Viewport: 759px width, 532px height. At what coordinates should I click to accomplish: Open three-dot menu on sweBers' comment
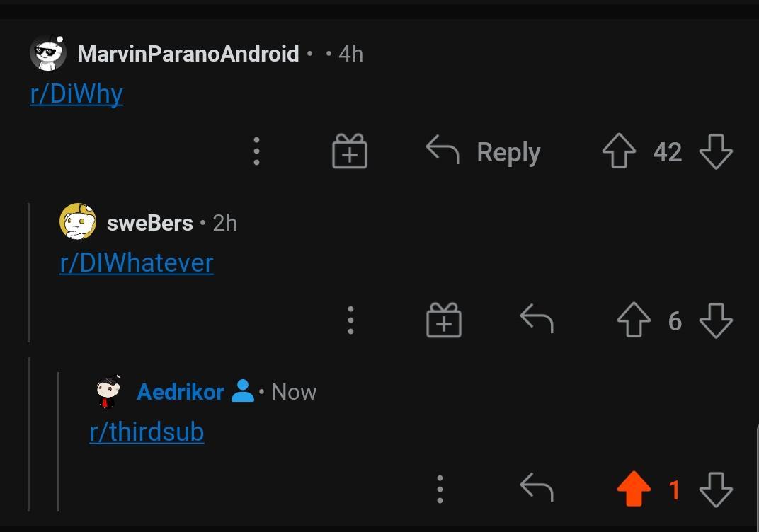click(351, 320)
